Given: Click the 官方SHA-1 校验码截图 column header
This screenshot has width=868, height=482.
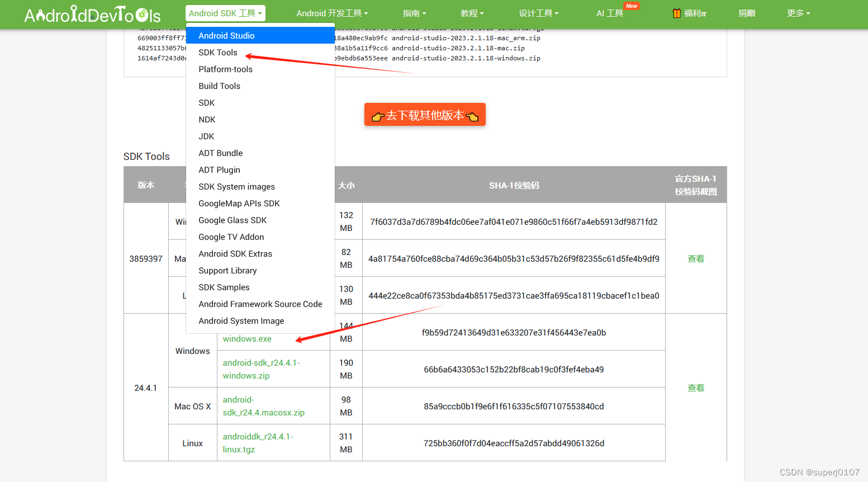Looking at the screenshot, I should pos(696,185).
